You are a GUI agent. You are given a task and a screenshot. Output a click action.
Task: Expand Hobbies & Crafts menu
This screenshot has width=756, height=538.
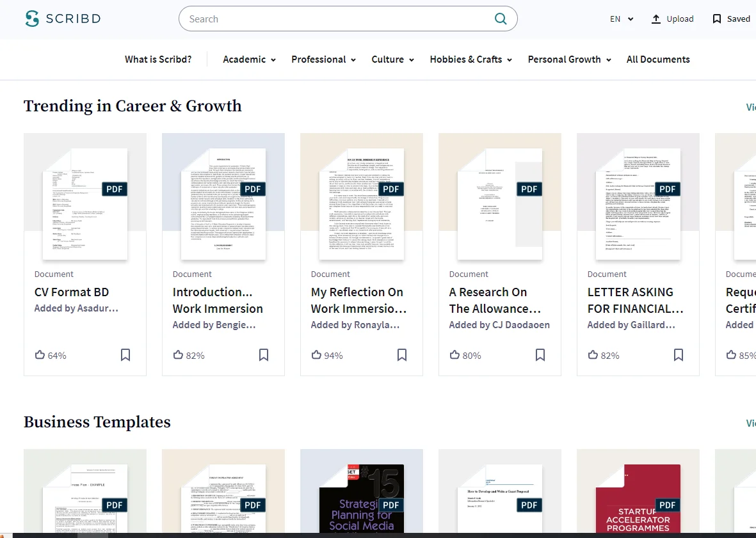point(470,59)
